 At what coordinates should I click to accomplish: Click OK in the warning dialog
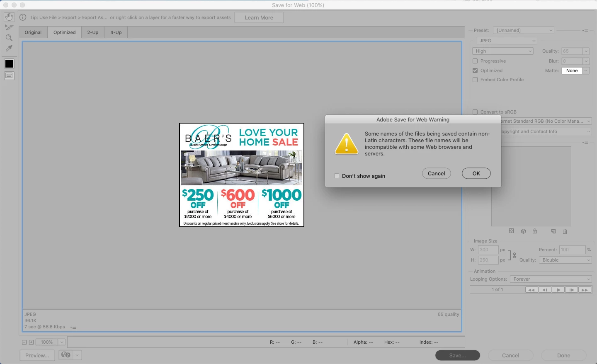[476, 173]
